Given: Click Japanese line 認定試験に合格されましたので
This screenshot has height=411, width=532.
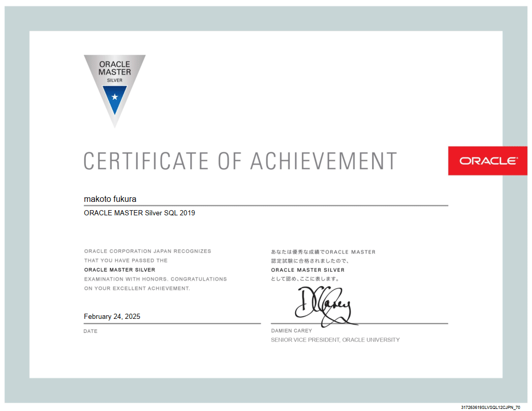Looking at the screenshot, I should click(310, 261).
